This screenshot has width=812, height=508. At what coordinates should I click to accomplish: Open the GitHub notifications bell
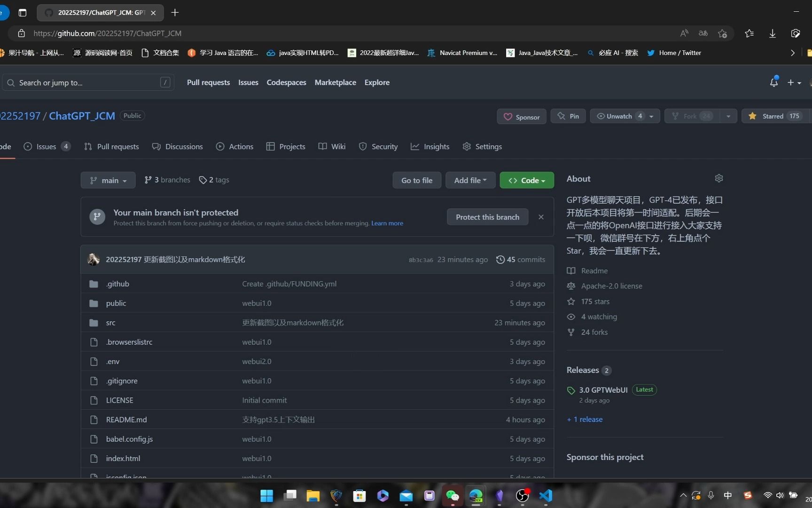click(x=774, y=82)
